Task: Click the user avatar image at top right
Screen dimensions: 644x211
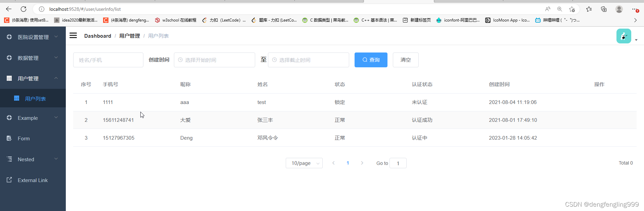Action: [x=624, y=36]
